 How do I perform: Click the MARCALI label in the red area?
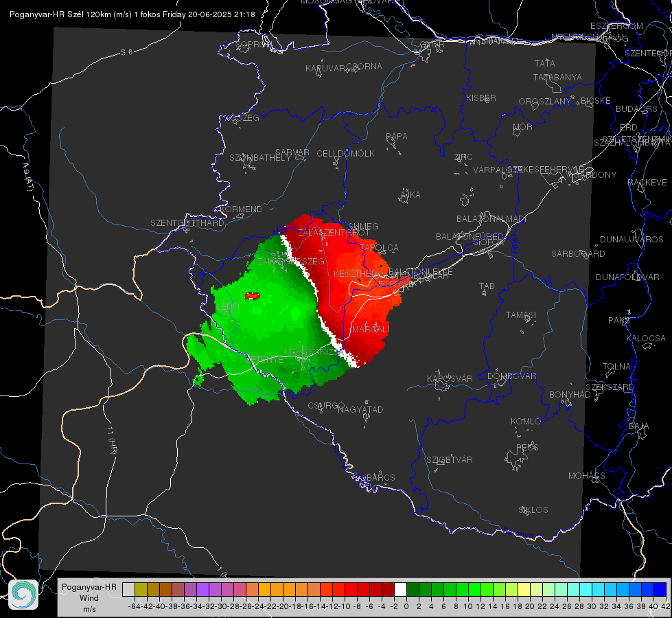[x=370, y=330]
